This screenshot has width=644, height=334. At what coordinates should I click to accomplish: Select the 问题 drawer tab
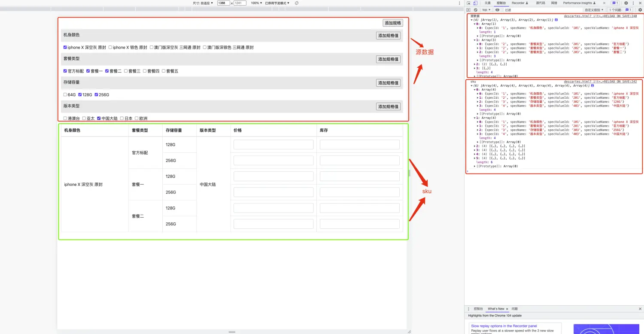pyautogui.click(x=515, y=309)
